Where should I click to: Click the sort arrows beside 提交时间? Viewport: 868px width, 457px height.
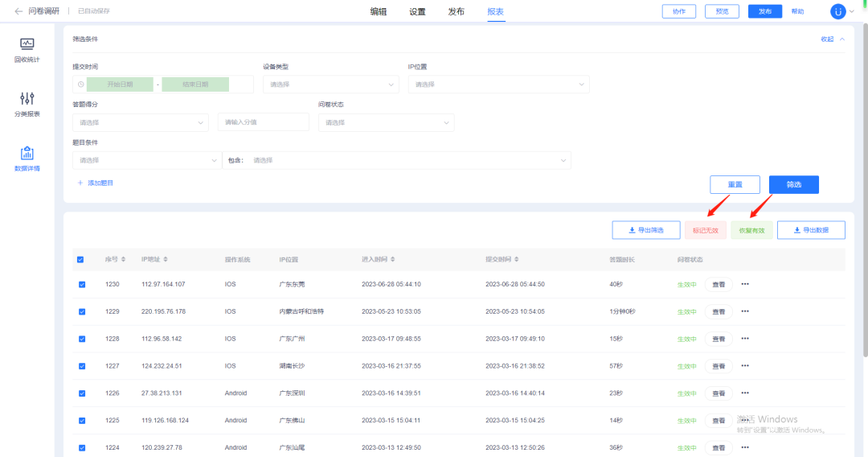(517, 259)
